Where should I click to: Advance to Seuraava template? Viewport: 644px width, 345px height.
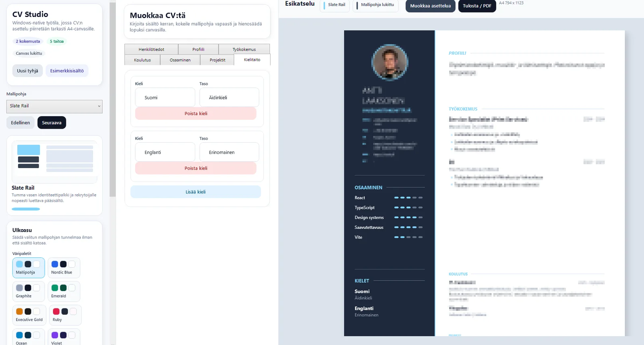(x=52, y=123)
